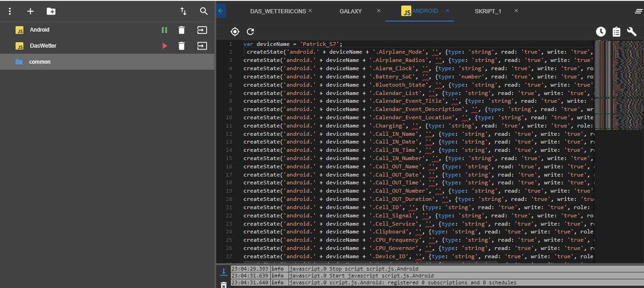Select the ANDROID editor tab

tap(420, 11)
